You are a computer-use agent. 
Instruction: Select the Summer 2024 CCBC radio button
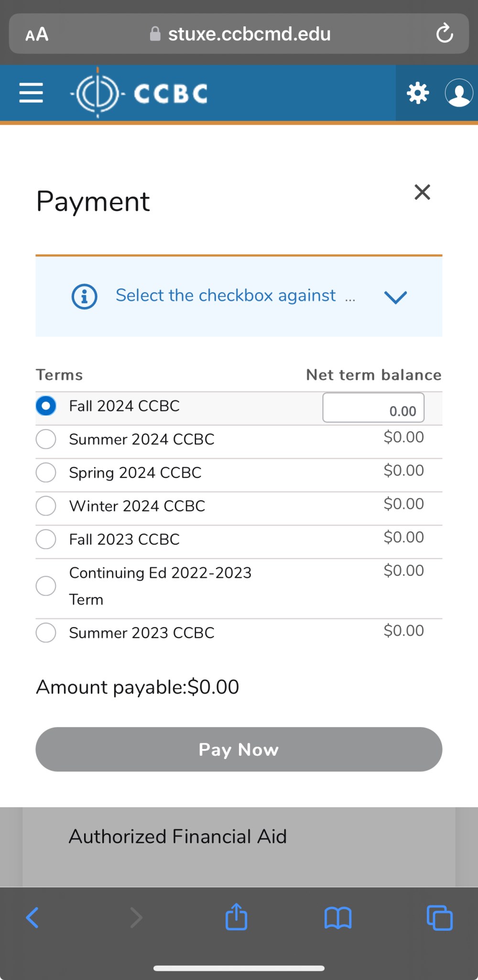point(46,439)
